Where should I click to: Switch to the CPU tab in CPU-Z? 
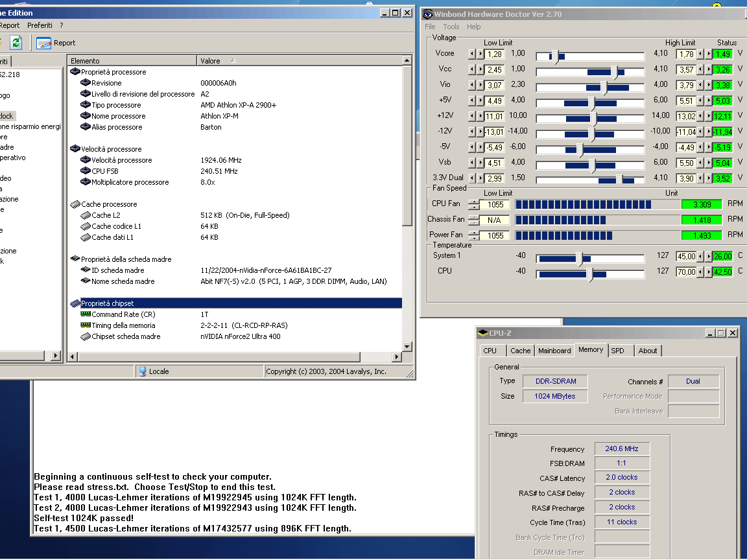490,351
